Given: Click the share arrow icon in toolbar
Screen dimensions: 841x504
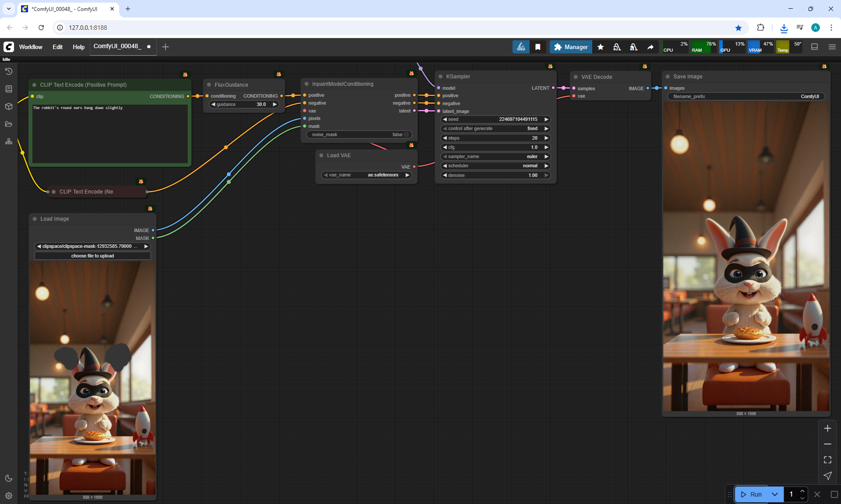Looking at the screenshot, I should (650, 47).
